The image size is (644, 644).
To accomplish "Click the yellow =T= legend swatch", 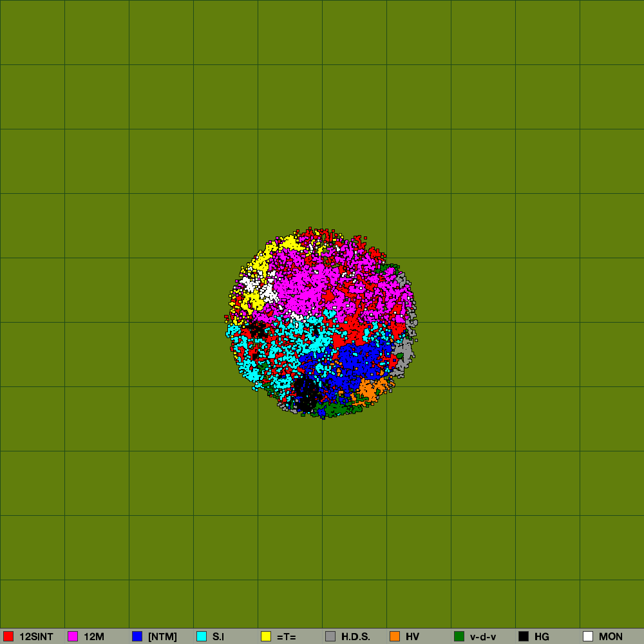I will 266,636.
